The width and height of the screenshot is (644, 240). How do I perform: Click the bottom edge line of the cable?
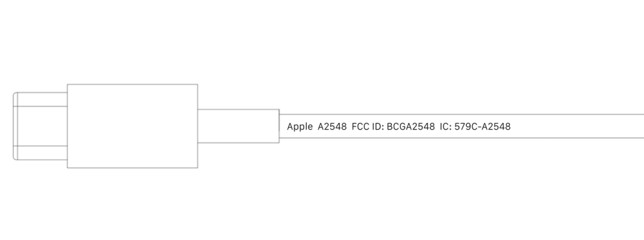(x=462, y=138)
